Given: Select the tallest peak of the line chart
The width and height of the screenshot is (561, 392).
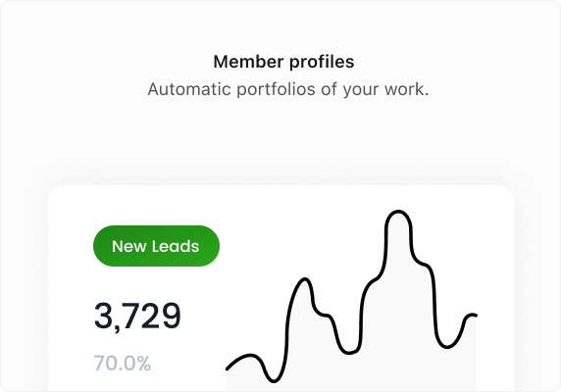Looking at the screenshot, I should (x=398, y=213).
